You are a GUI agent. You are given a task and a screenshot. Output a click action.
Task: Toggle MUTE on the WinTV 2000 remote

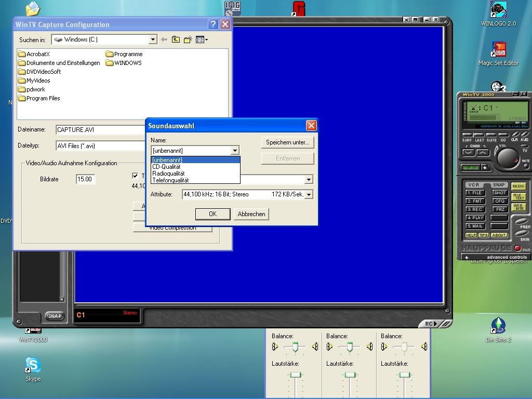[526, 166]
